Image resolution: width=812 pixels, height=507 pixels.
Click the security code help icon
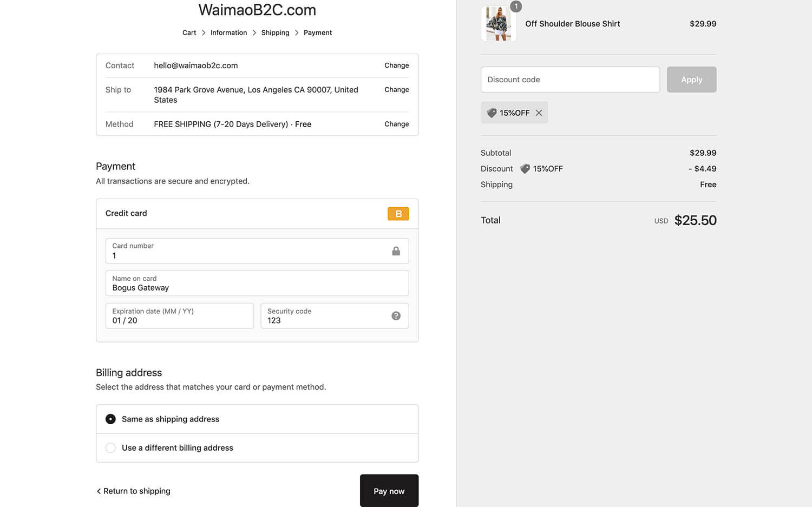(x=396, y=316)
